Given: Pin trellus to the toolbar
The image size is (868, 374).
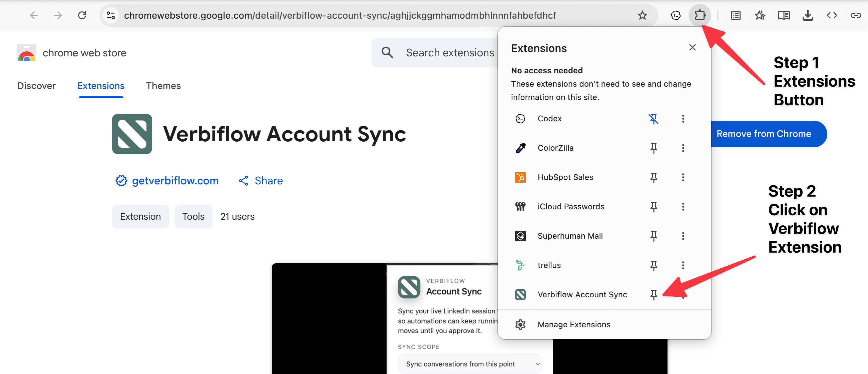Looking at the screenshot, I should (654, 265).
